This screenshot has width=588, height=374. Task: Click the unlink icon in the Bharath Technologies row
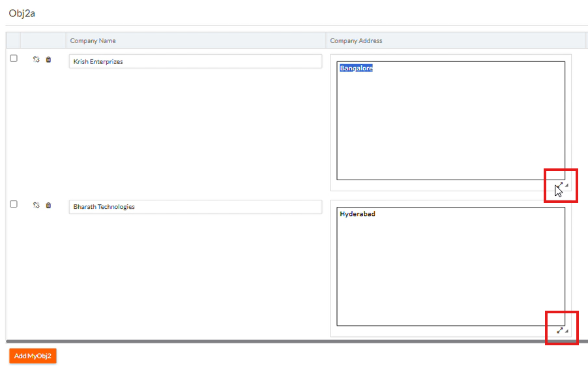37,205
